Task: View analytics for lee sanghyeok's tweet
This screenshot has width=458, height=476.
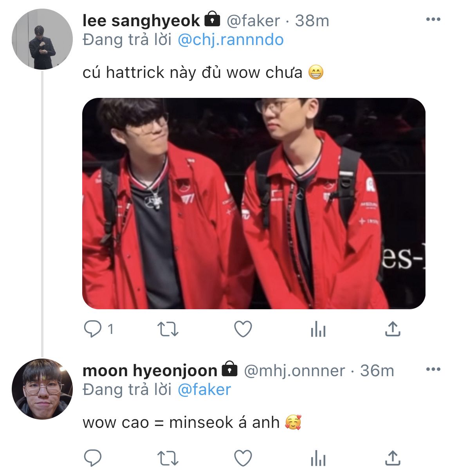Action: (318, 330)
